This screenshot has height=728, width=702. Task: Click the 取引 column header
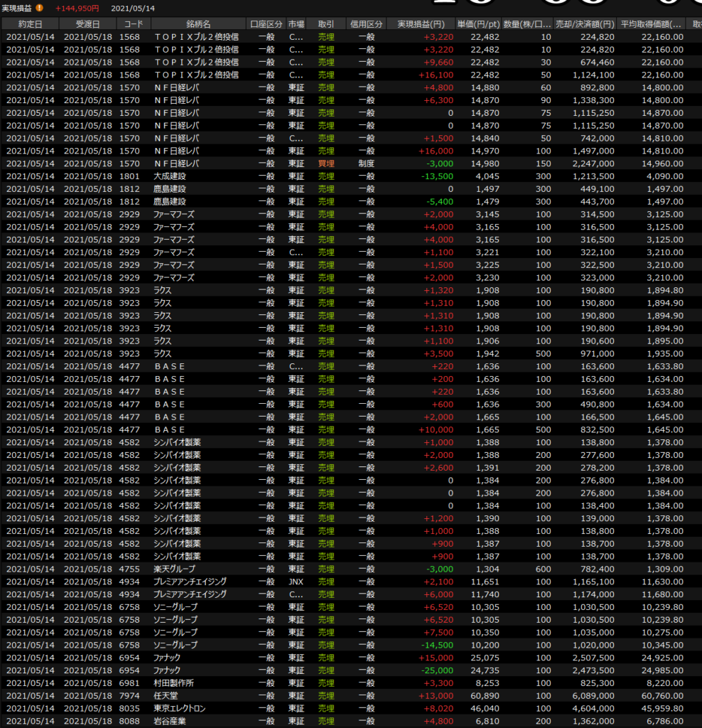(x=326, y=24)
